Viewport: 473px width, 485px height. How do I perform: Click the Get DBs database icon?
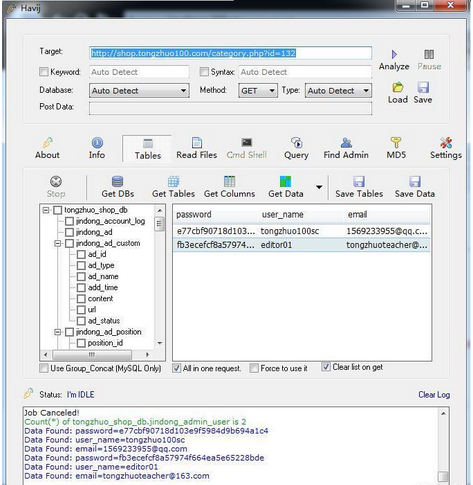tap(117, 181)
